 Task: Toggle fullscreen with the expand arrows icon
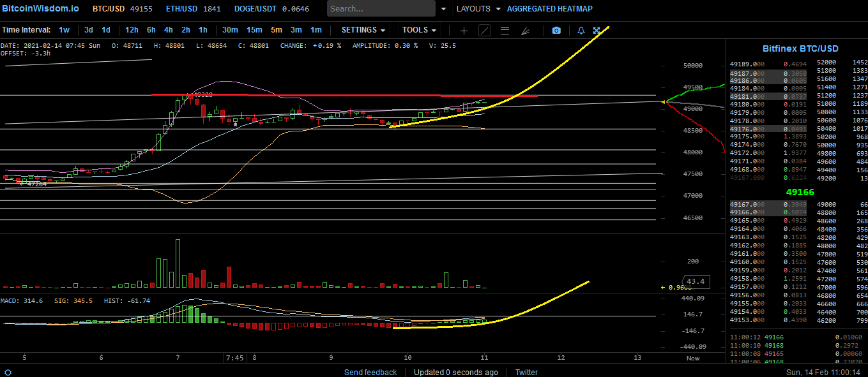pos(597,31)
